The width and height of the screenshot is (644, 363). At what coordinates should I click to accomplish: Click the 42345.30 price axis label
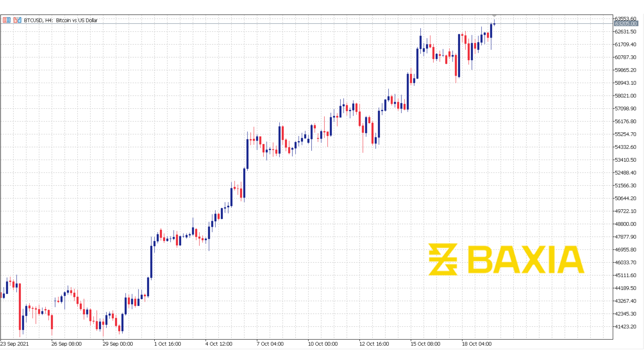pos(626,314)
